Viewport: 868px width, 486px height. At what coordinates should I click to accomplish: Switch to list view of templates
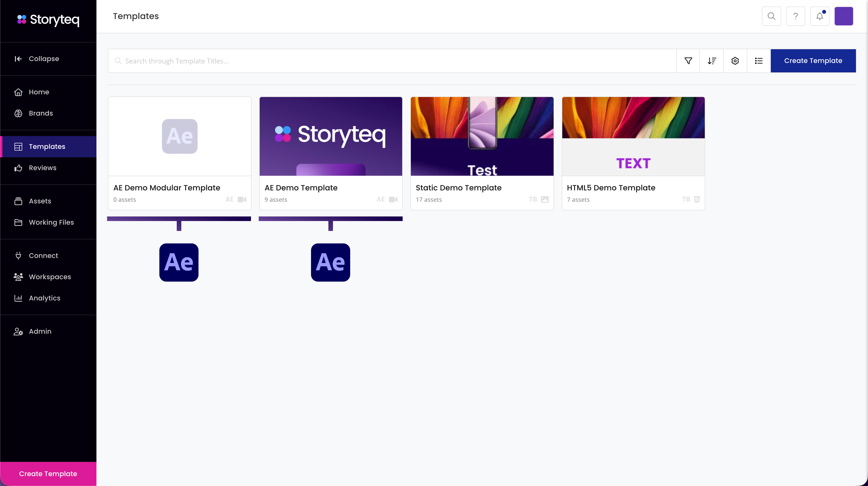(x=759, y=61)
